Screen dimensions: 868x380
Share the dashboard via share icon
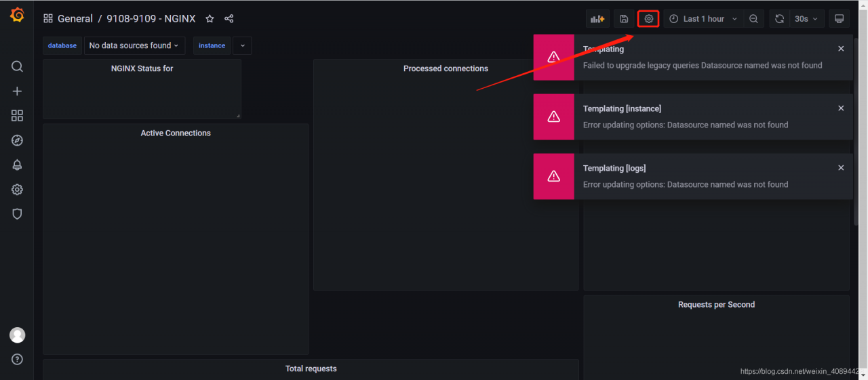(229, 19)
